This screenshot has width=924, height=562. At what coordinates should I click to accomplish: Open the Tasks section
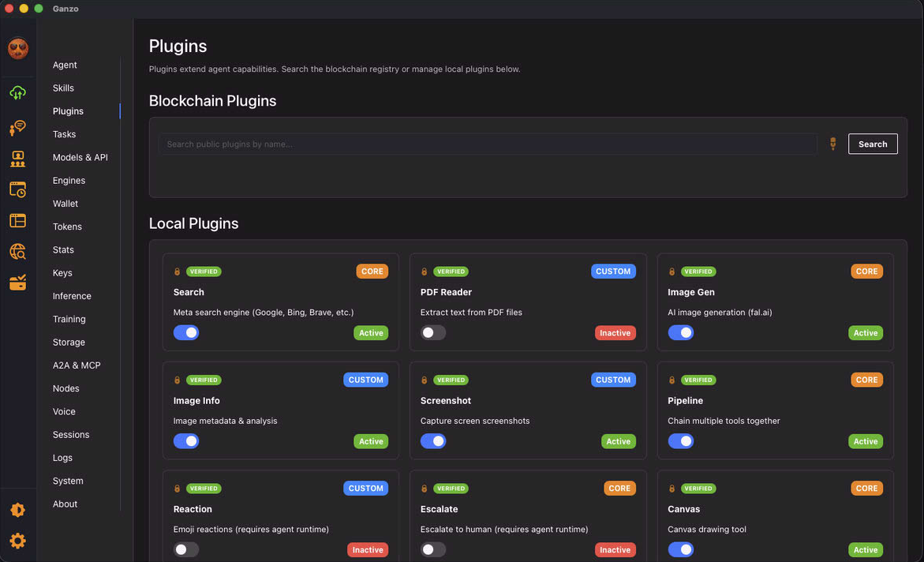64,134
